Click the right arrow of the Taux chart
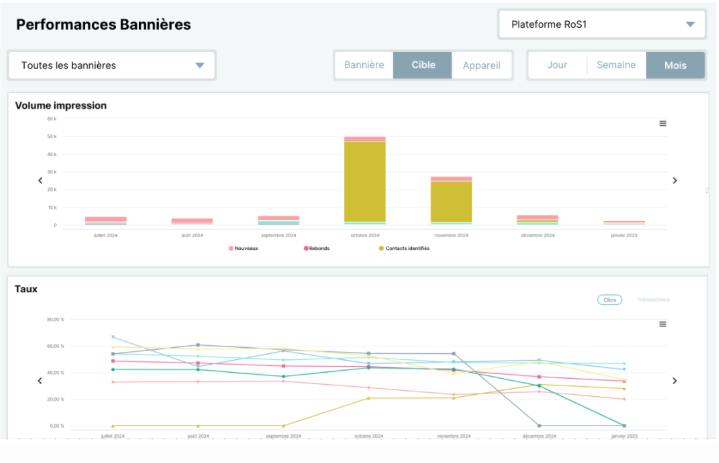The image size is (719, 463). coord(675,381)
